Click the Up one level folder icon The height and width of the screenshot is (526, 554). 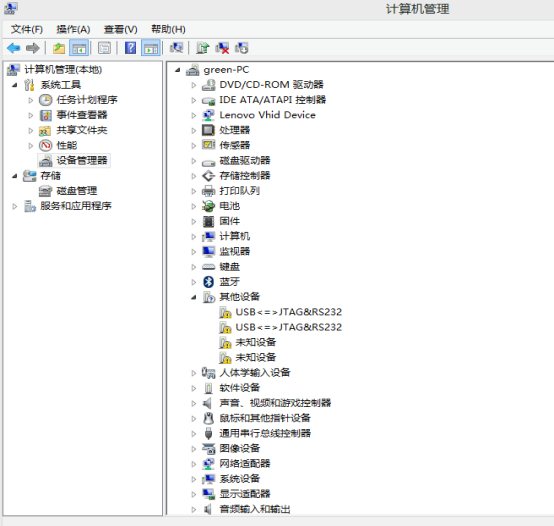(x=59, y=48)
